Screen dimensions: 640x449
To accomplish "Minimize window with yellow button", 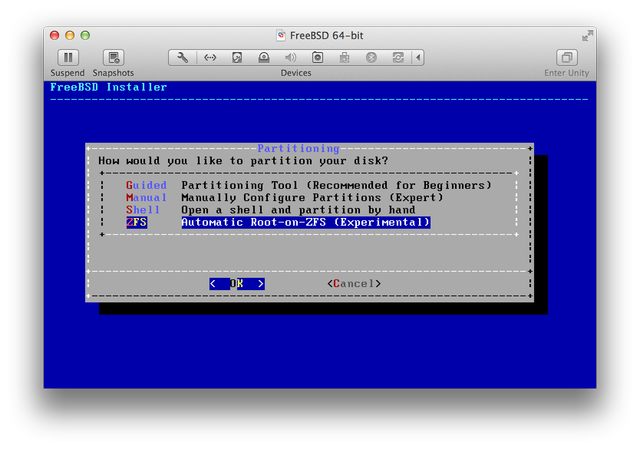I will tap(70, 35).
